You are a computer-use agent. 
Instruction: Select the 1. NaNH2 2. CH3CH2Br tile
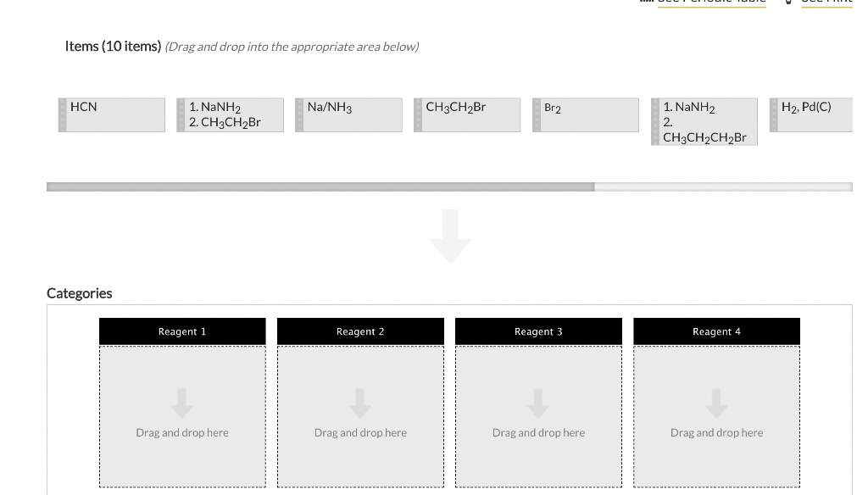[230, 114]
